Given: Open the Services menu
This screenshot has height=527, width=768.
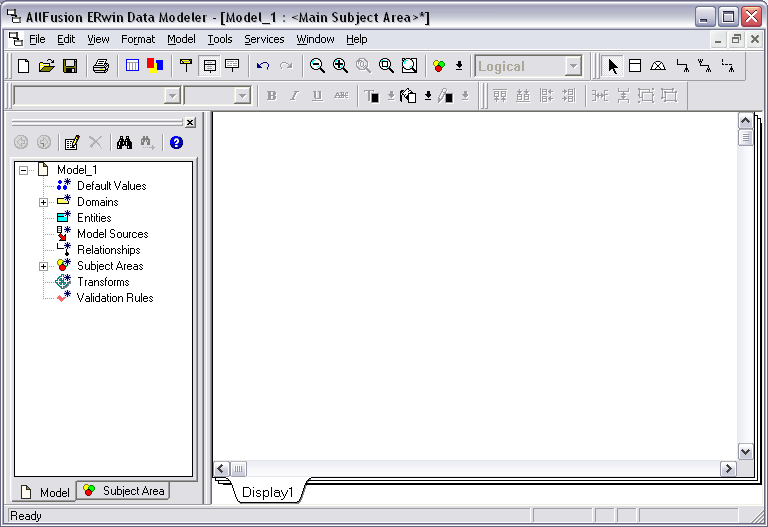Looking at the screenshot, I should pyautogui.click(x=264, y=39).
